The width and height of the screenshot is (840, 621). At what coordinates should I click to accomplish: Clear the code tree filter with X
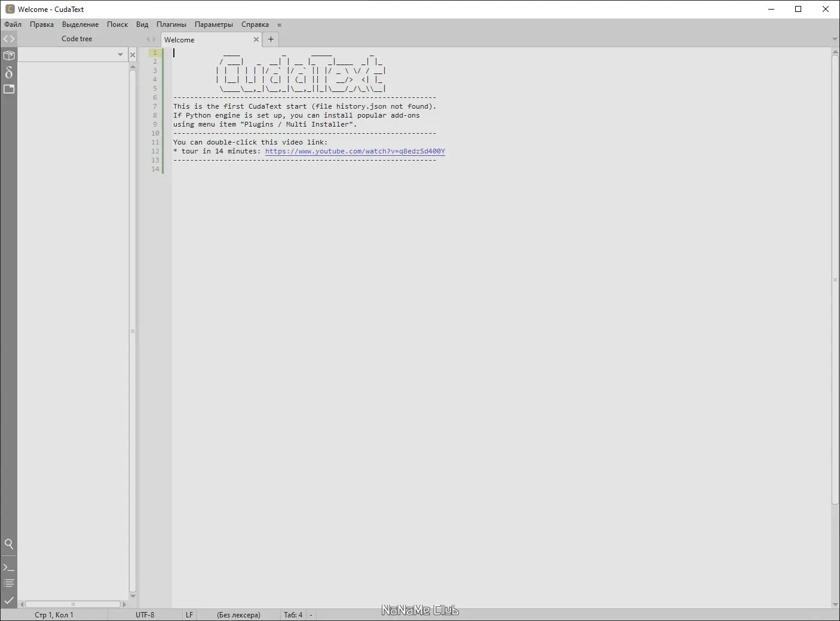(133, 55)
